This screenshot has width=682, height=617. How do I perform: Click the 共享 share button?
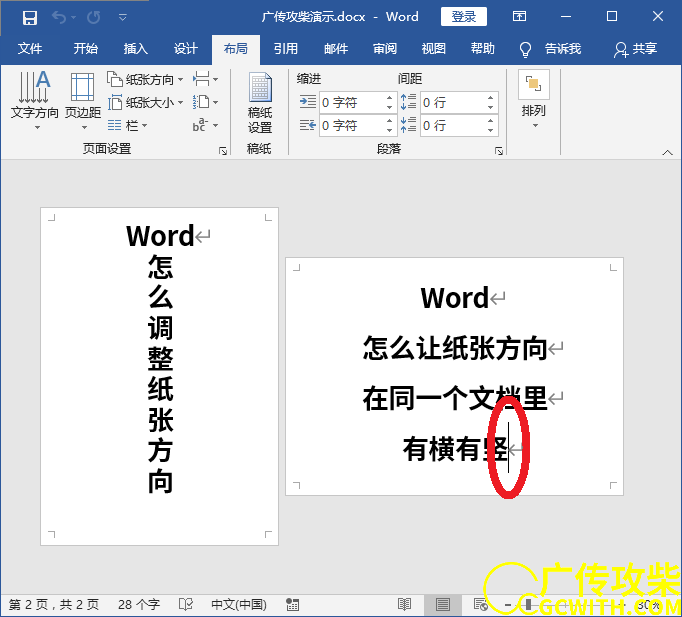point(635,49)
